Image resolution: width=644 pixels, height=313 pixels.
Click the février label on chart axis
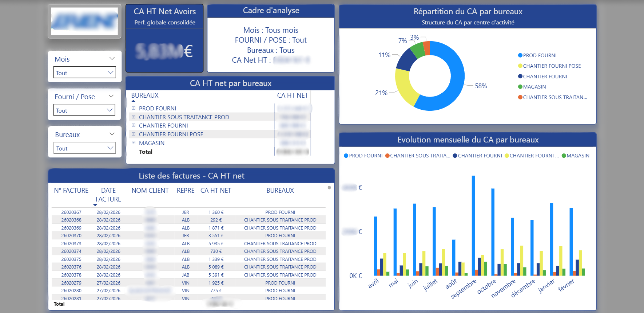[566, 285]
